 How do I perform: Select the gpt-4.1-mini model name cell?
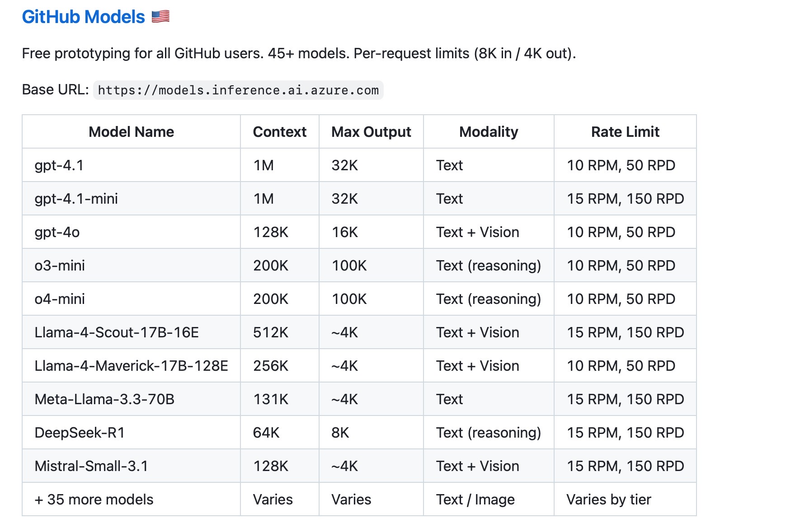coord(76,199)
